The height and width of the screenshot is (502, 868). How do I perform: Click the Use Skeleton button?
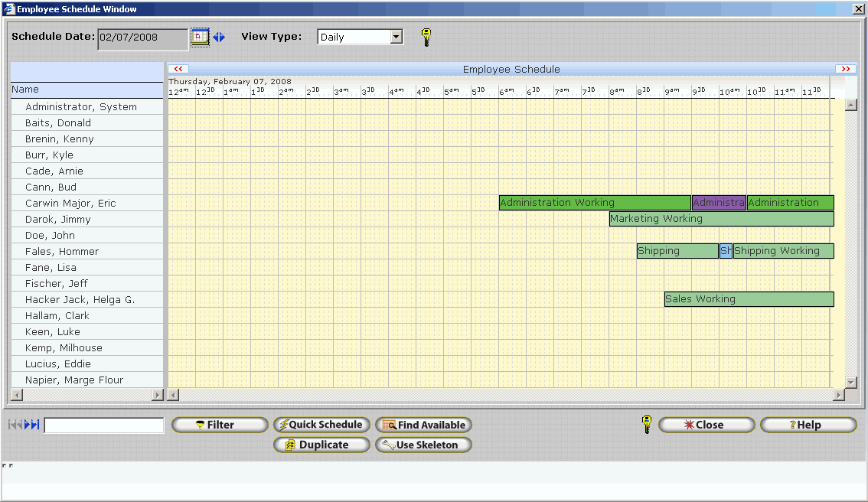point(423,445)
